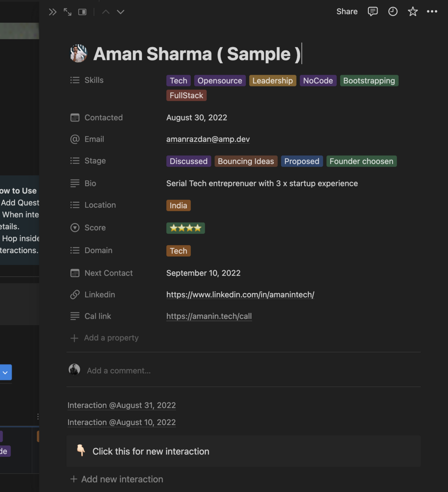Open the Score select with star rating
Image resolution: width=448 pixels, height=492 pixels.
(185, 228)
